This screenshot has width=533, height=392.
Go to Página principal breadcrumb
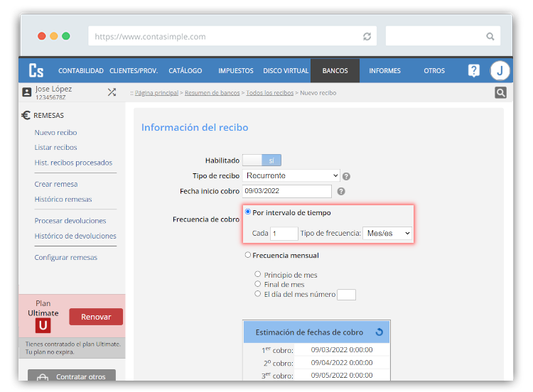point(156,93)
